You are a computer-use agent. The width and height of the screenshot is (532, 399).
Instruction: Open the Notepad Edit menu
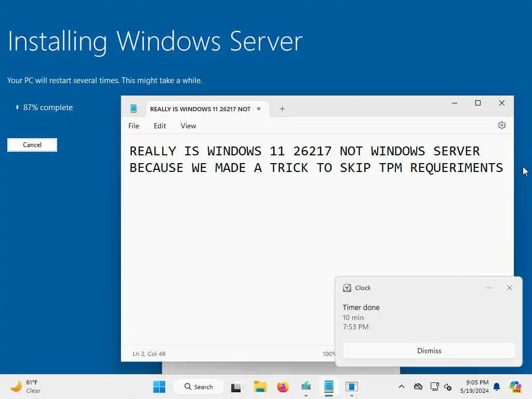pyautogui.click(x=160, y=126)
